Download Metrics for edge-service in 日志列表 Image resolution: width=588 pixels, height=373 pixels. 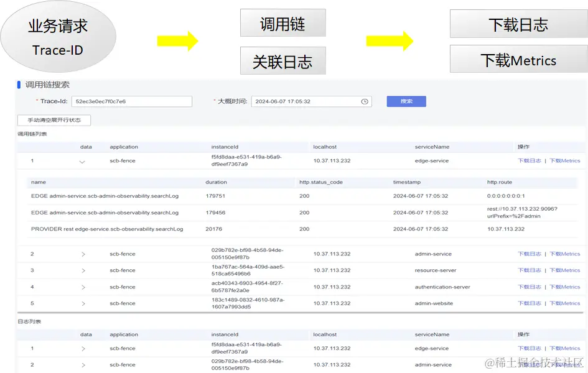pyautogui.click(x=565, y=348)
